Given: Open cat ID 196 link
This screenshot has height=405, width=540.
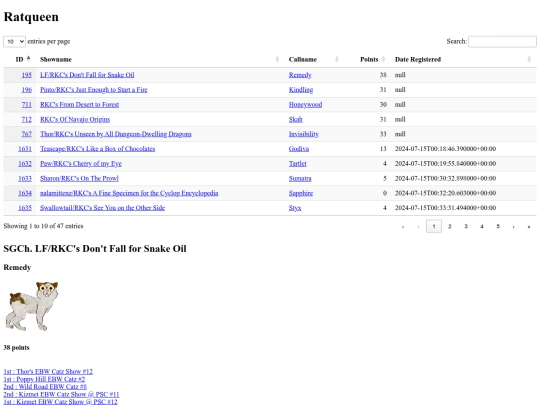Looking at the screenshot, I should [x=27, y=90].
